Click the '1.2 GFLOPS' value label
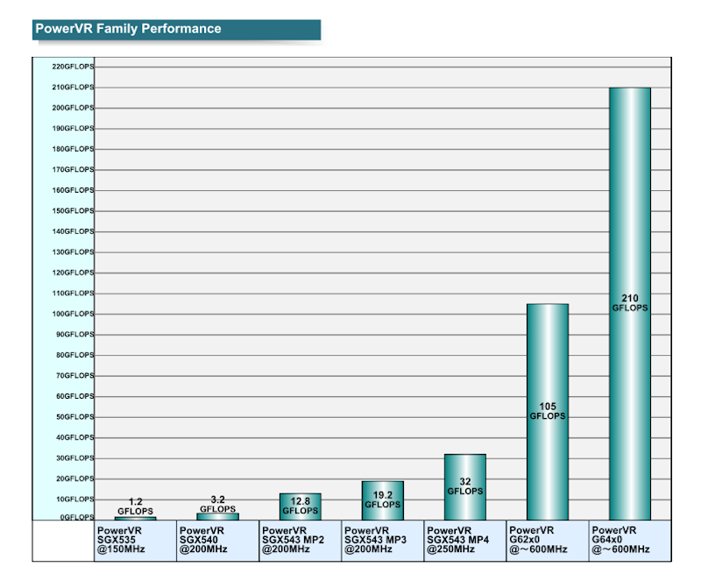This screenshot has height=588, width=701. (x=136, y=507)
